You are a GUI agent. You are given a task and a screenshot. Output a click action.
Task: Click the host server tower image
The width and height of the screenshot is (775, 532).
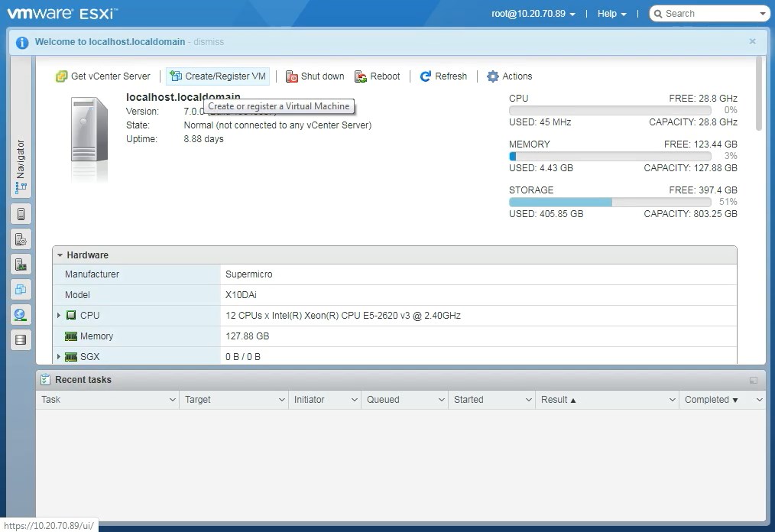pyautogui.click(x=89, y=129)
